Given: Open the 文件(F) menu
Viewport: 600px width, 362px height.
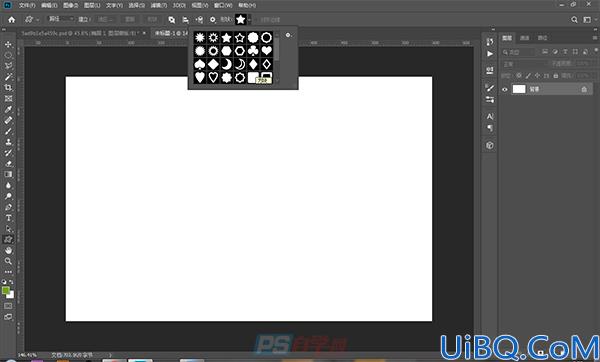Looking at the screenshot, I should click(x=27, y=5).
